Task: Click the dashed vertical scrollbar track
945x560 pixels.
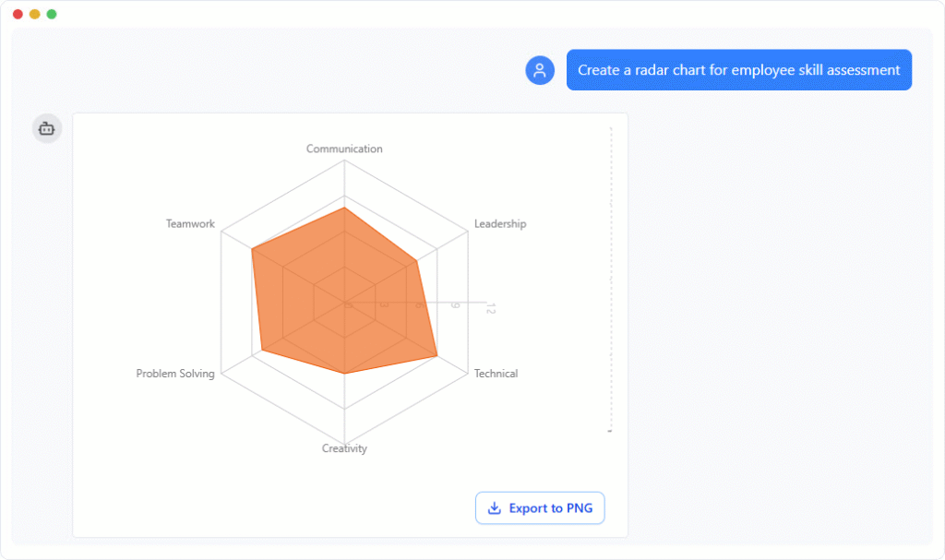Action: tap(609, 277)
